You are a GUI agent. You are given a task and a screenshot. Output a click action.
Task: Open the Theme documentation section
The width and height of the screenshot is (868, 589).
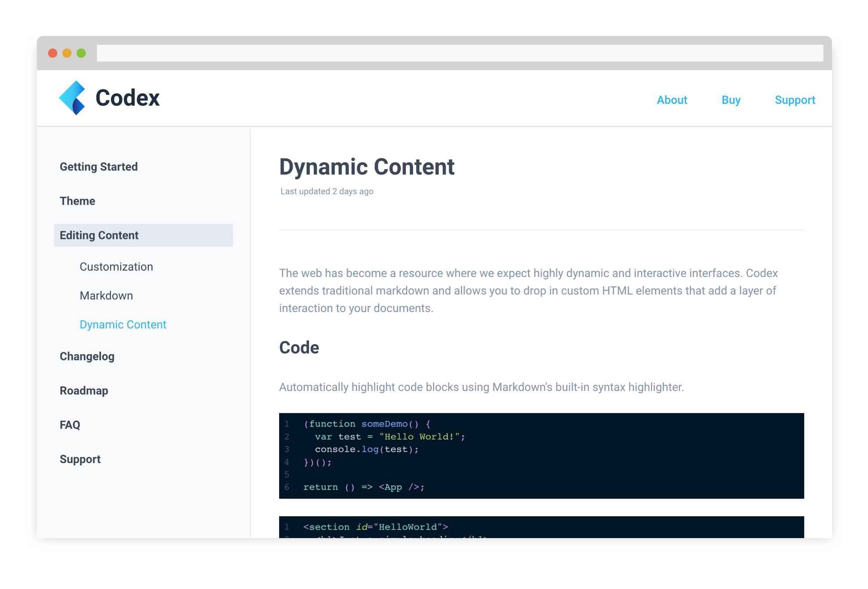[x=77, y=201]
